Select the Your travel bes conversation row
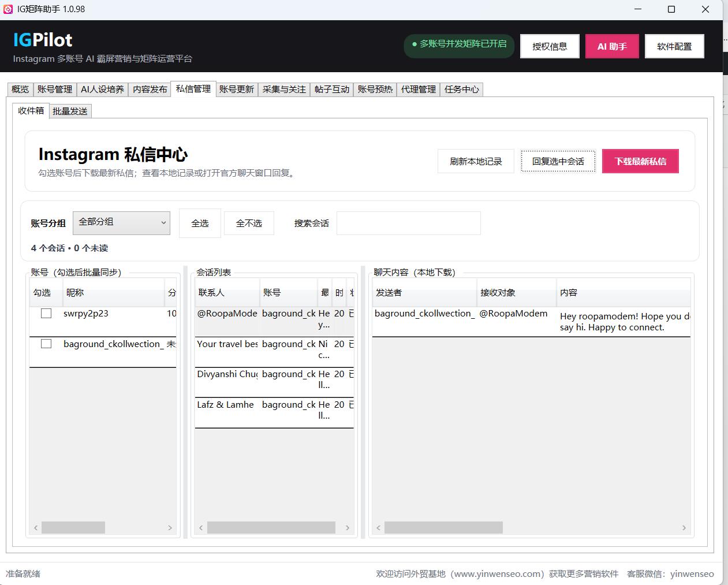This screenshot has width=728, height=585. [x=274, y=352]
